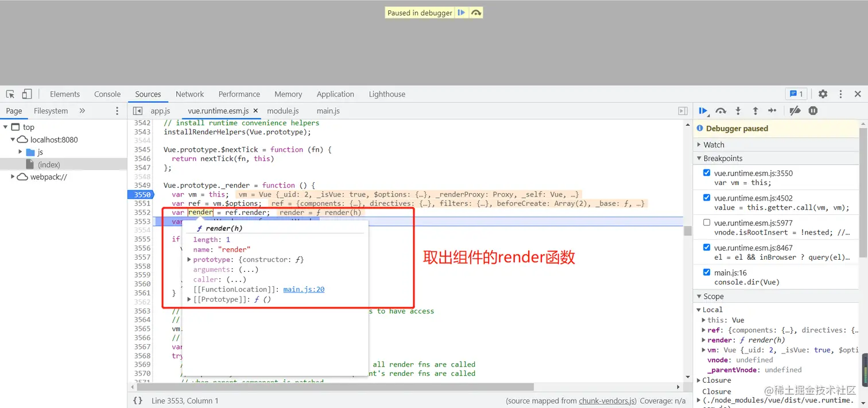Screen dimensions: 868x408
Task: Collapse the localhost:8080 tree node
Action: point(13,140)
